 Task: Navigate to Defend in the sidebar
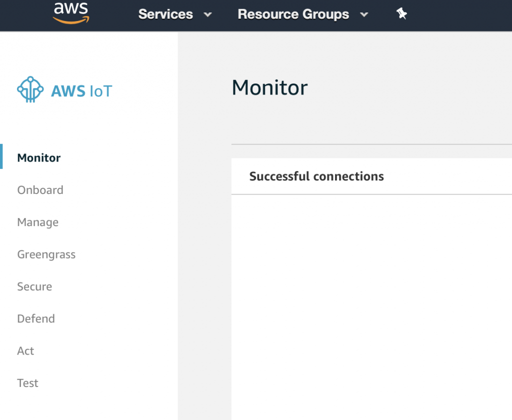(36, 319)
